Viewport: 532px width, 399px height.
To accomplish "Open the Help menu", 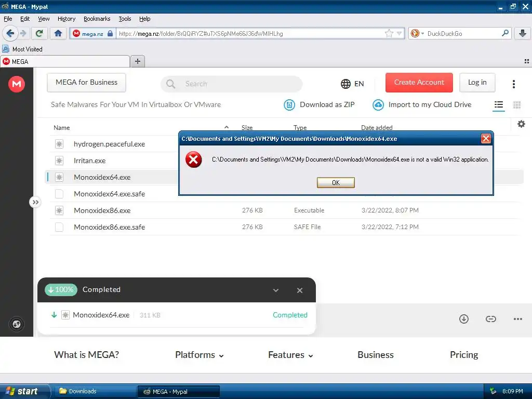I will coord(144,19).
